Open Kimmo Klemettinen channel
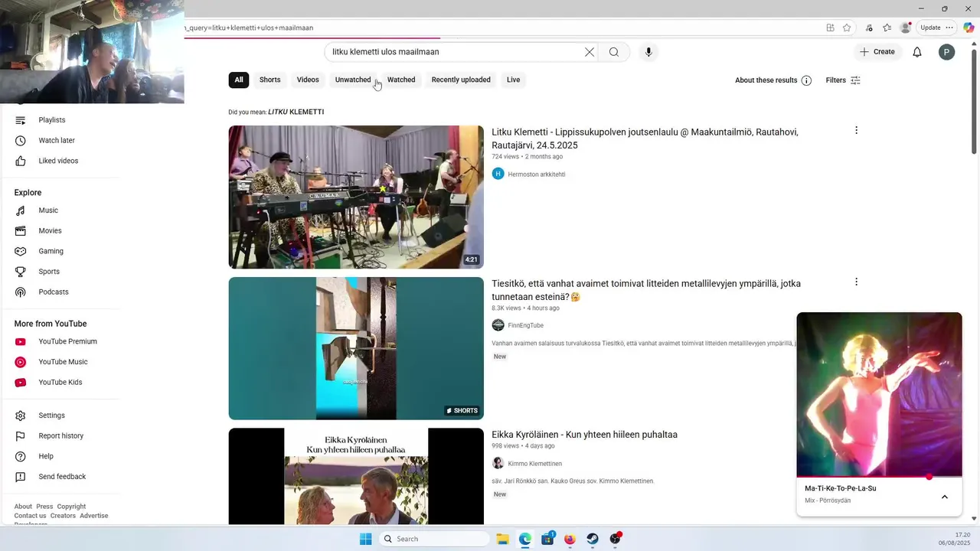Viewport: 980px width, 551px height. 535,464
